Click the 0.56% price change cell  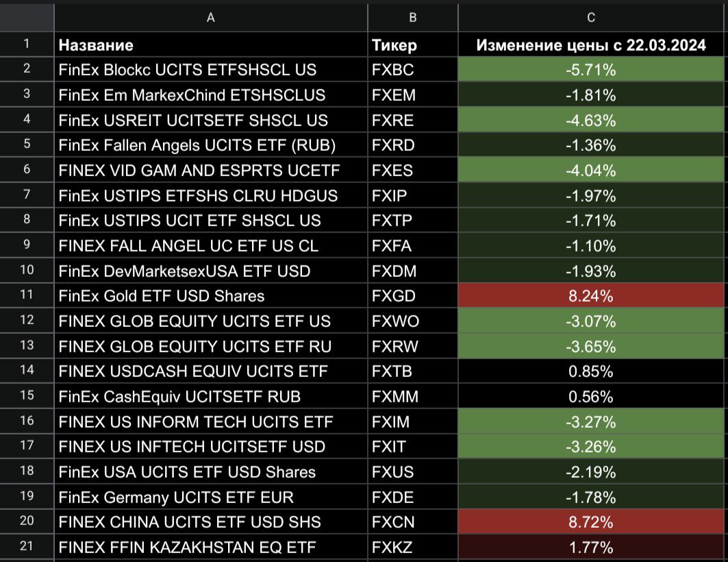[x=591, y=397]
